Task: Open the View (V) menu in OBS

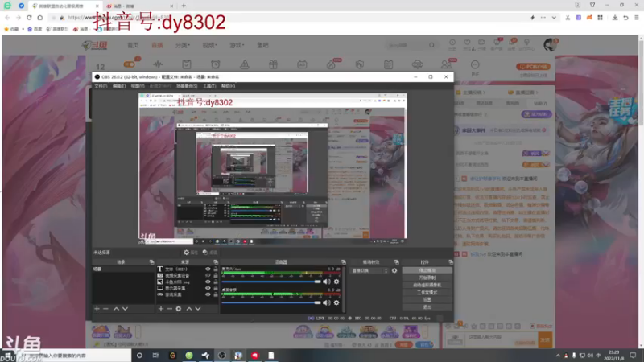Action: point(138,86)
